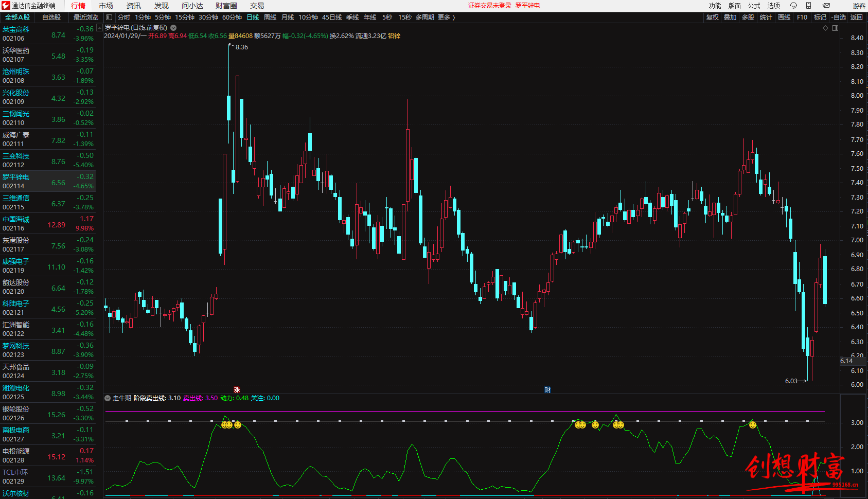This screenshot has height=499, width=868.
Task: Open 市场 menu tab
Action: click(x=106, y=6)
